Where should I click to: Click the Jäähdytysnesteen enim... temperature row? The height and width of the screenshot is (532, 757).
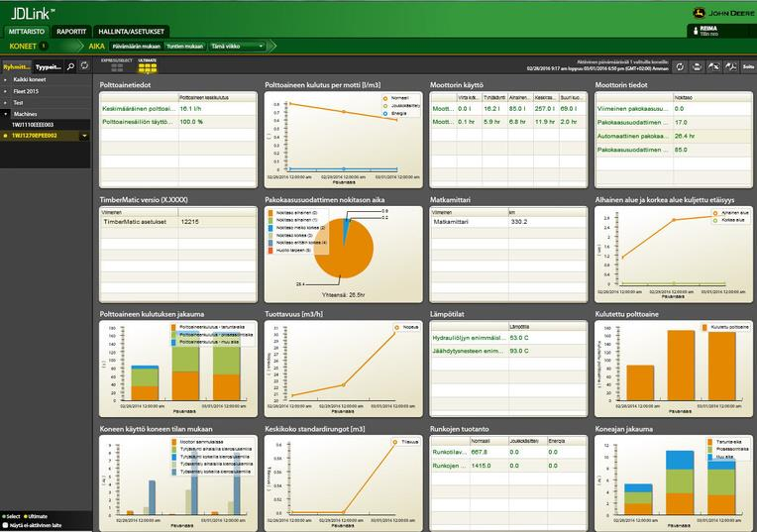coord(508,351)
